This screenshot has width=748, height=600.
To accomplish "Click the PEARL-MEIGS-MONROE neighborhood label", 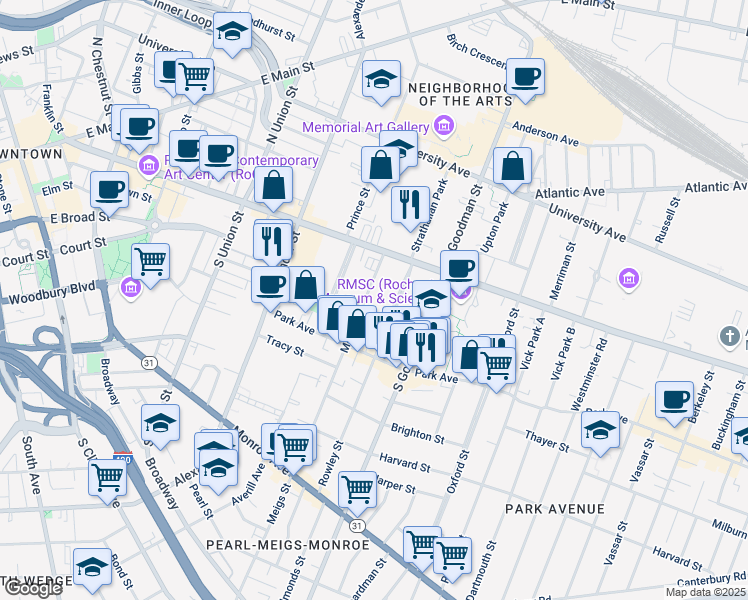I will (288, 545).
